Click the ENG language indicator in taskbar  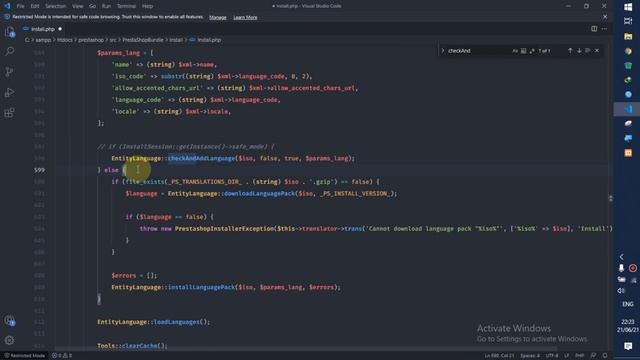(628, 304)
